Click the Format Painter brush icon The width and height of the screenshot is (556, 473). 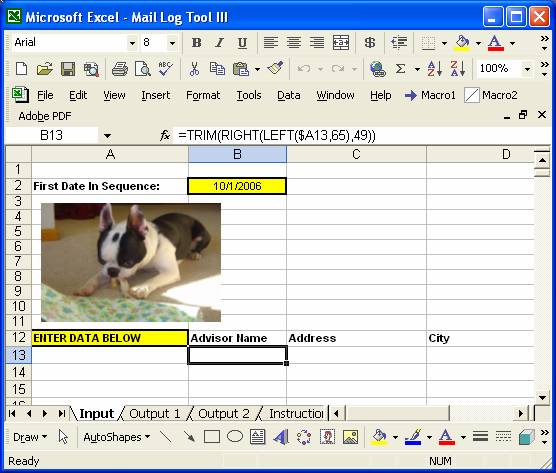276,68
